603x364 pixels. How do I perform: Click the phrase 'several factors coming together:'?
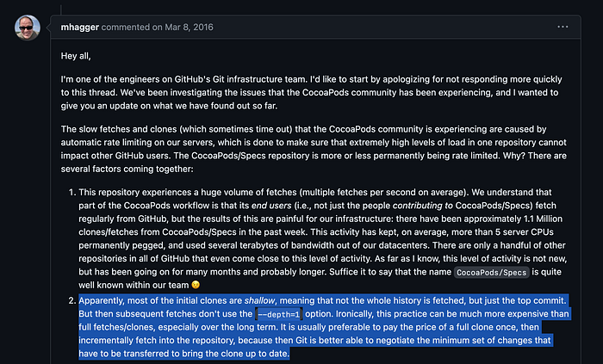[127, 169]
